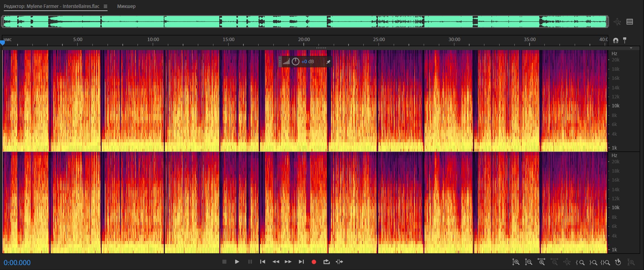Click the add marker pin icon
Viewport: 644px width, 270px height.
coord(625,40)
